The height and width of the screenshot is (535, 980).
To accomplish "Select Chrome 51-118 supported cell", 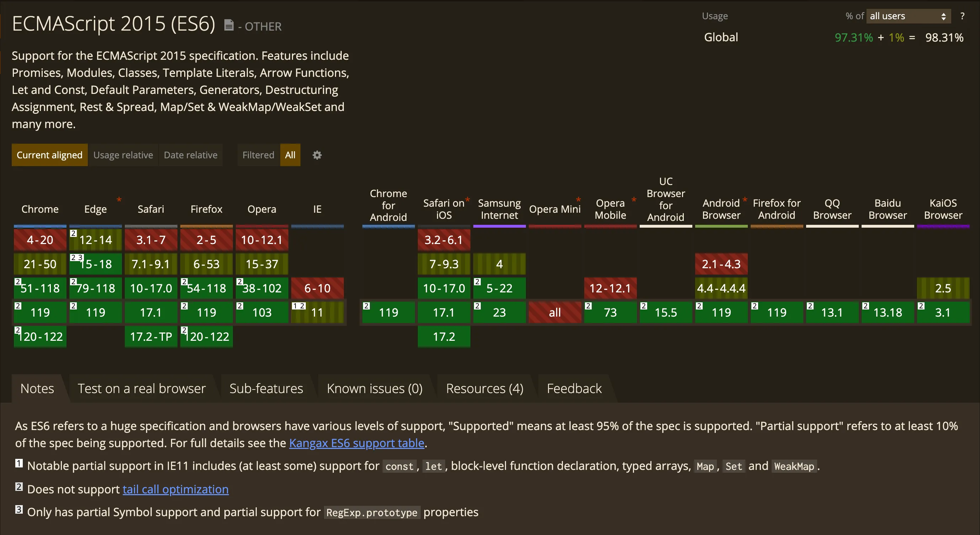I will 40,288.
